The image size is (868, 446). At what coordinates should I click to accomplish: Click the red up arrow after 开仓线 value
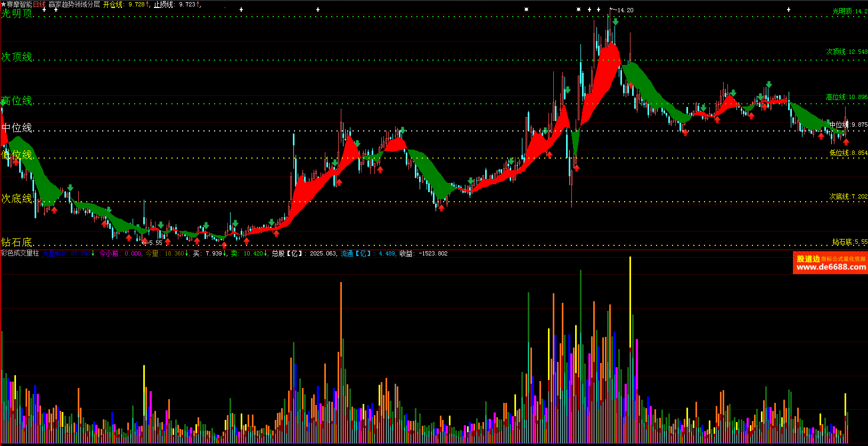148,4
